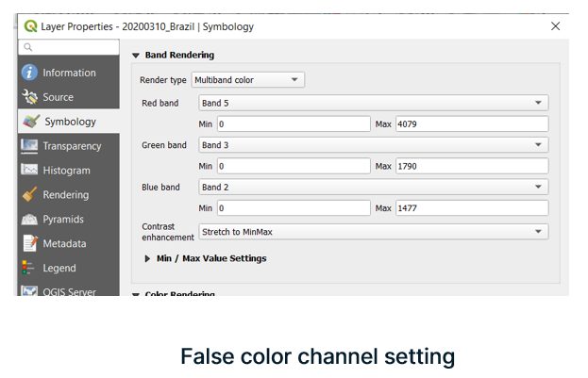Select the Symbology paintbrush icon
The image size is (588, 378).
tap(29, 122)
